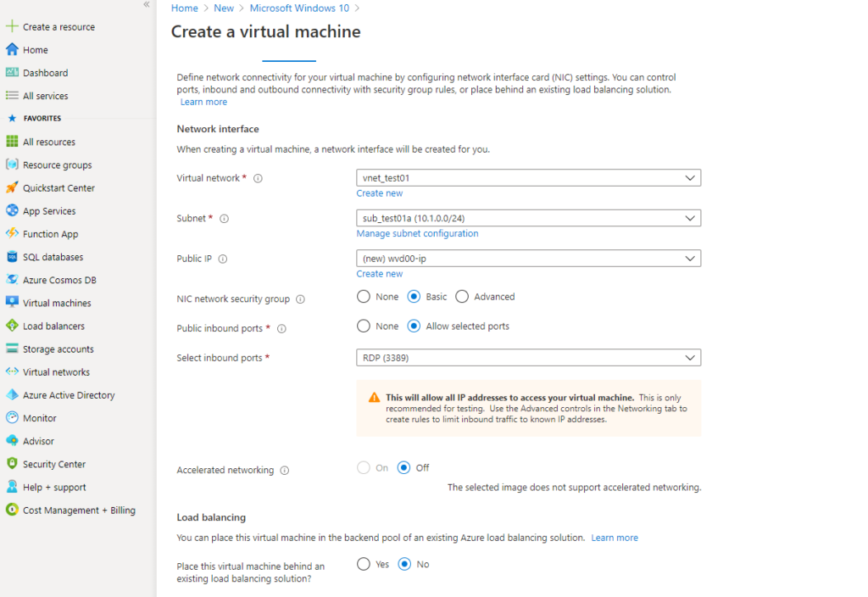The image size is (868, 597).
Task: Select None for NIC network security group
Action: tap(363, 297)
